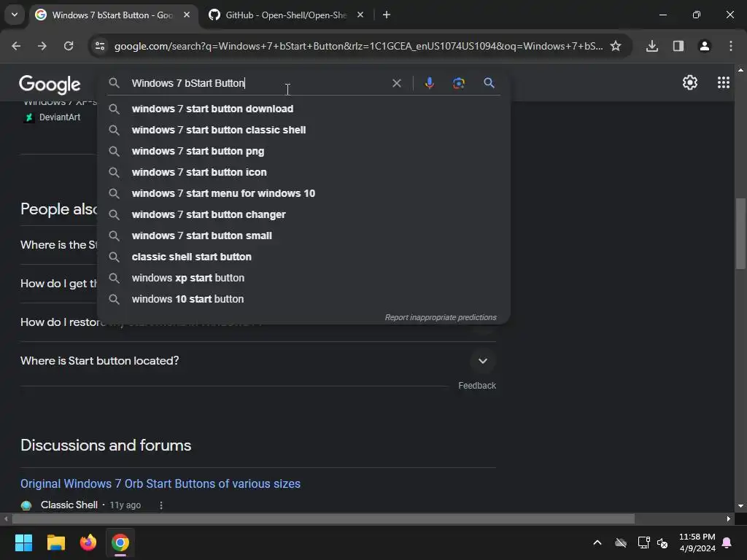The image size is (747, 560).
Task: Close the Windows 7 bStart Button tab
Action: click(187, 15)
